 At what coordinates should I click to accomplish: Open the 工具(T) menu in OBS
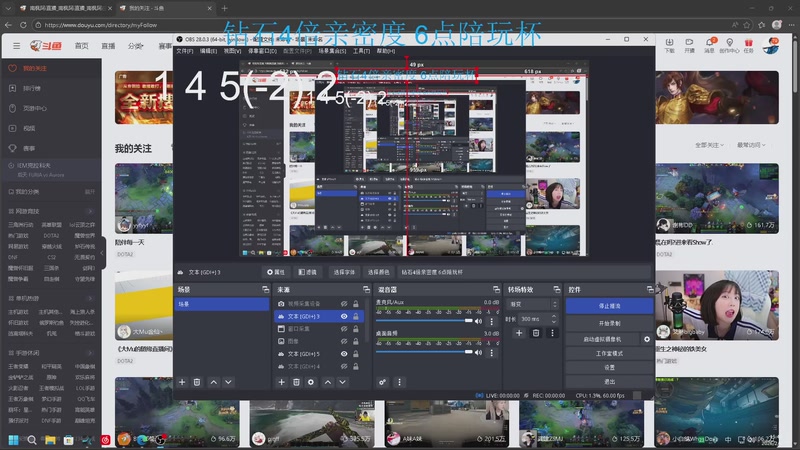tap(361, 51)
